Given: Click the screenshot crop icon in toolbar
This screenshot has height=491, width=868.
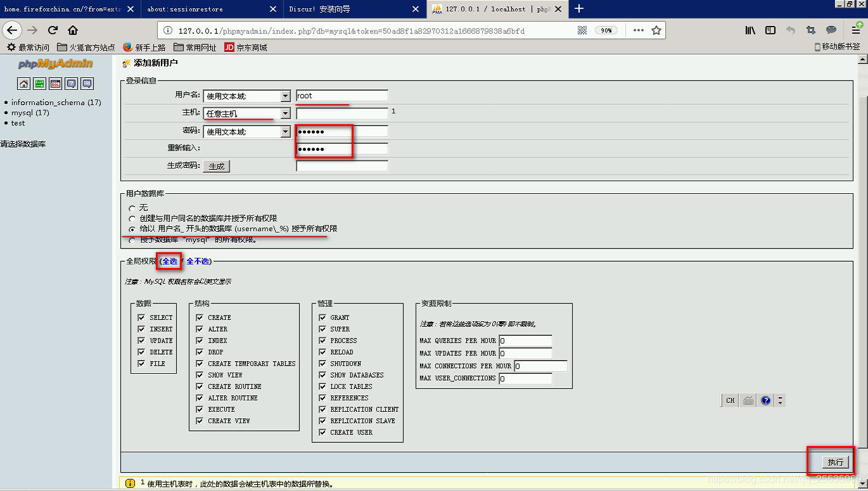Looking at the screenshot, I should pos(811,30).
